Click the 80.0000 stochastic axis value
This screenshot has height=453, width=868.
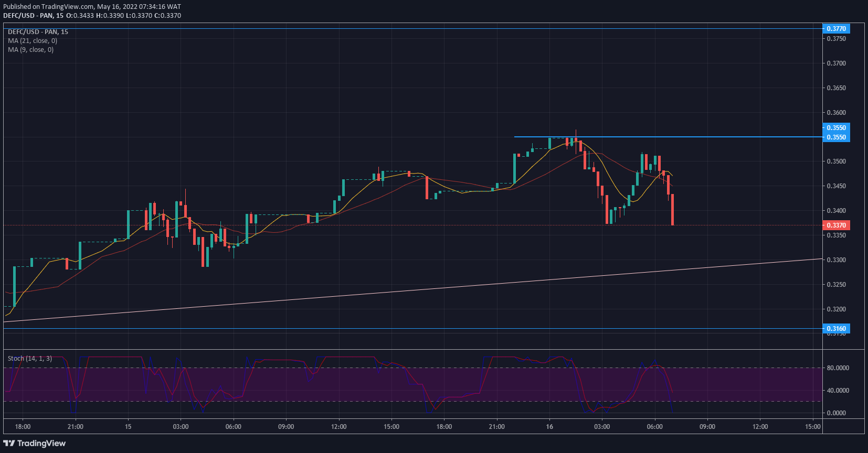click(838, 368)
